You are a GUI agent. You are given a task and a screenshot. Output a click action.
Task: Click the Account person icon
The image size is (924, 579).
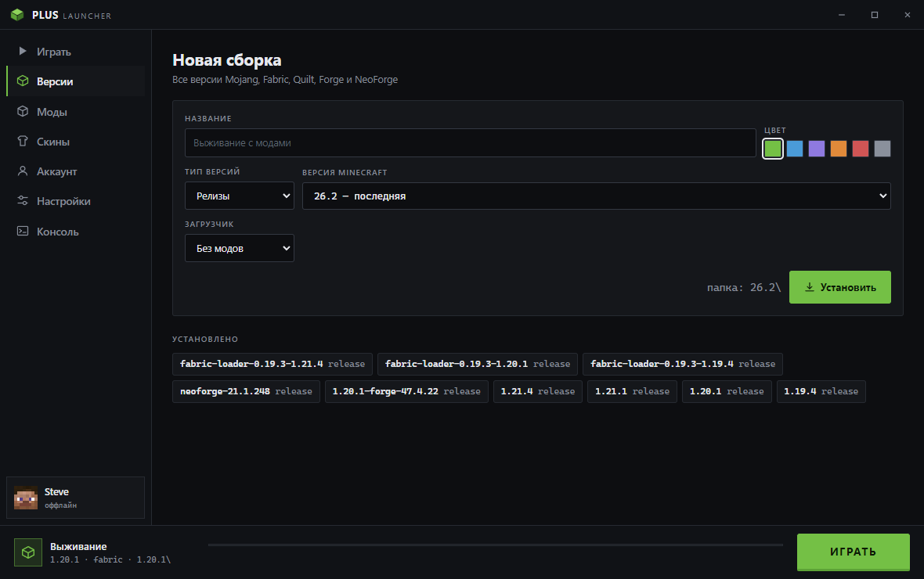[23, 171]
